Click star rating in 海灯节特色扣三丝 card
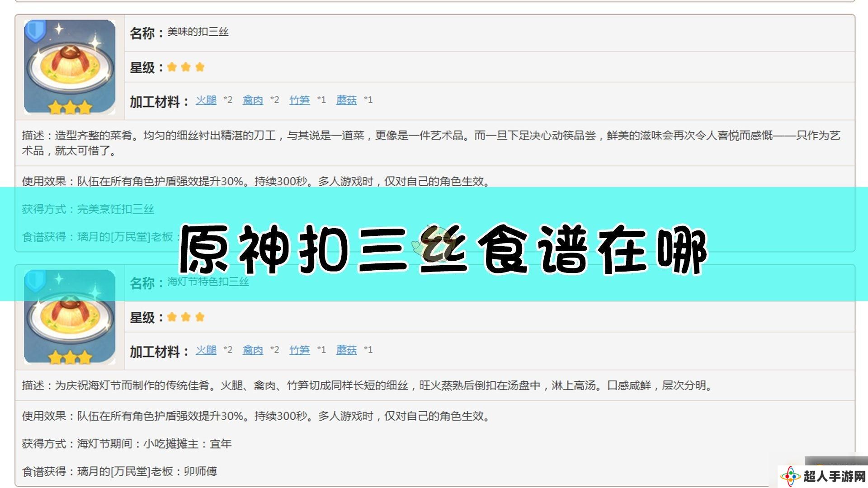868x488 pixels. click(186, 317)
